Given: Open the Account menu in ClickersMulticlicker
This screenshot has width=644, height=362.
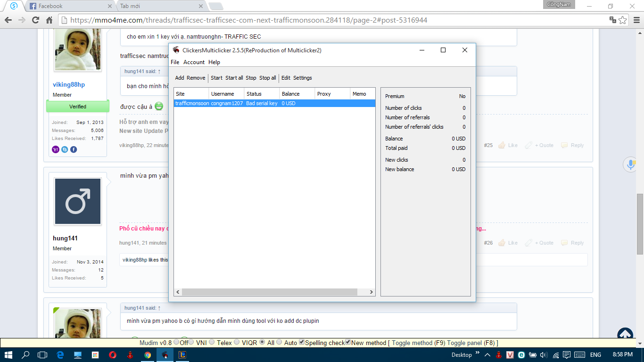Looking at the screenshot, I should click(x=194, y=62).
